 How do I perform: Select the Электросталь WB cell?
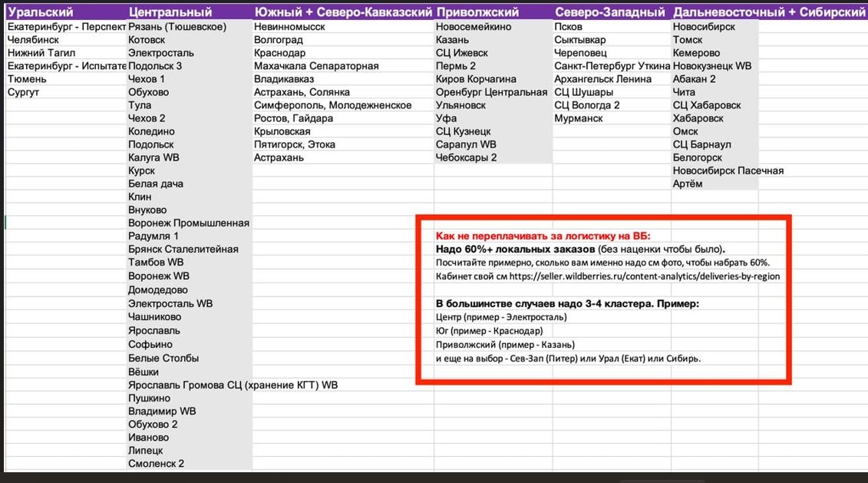coord(190,303)
